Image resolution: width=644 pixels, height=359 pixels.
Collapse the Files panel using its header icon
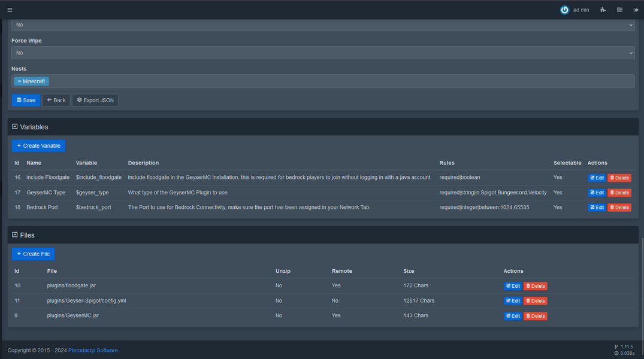(x=16, y=235)
